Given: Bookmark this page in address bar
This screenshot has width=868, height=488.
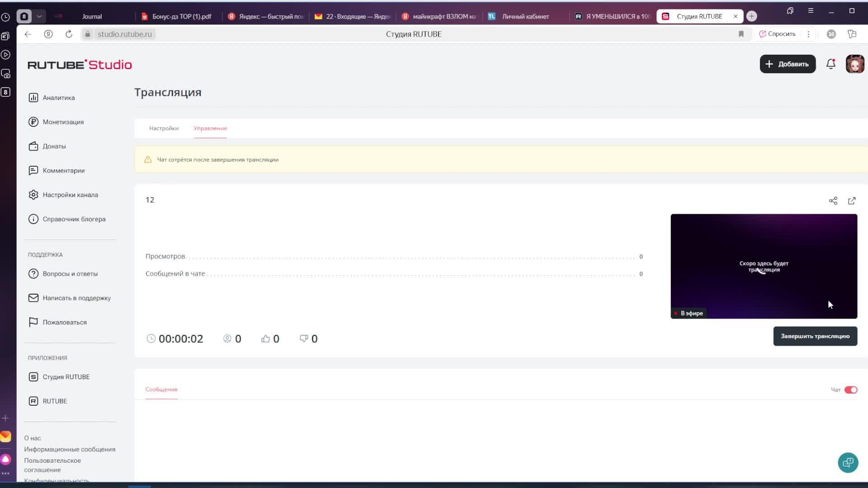Looking at the screenshot, I should 741,34.
